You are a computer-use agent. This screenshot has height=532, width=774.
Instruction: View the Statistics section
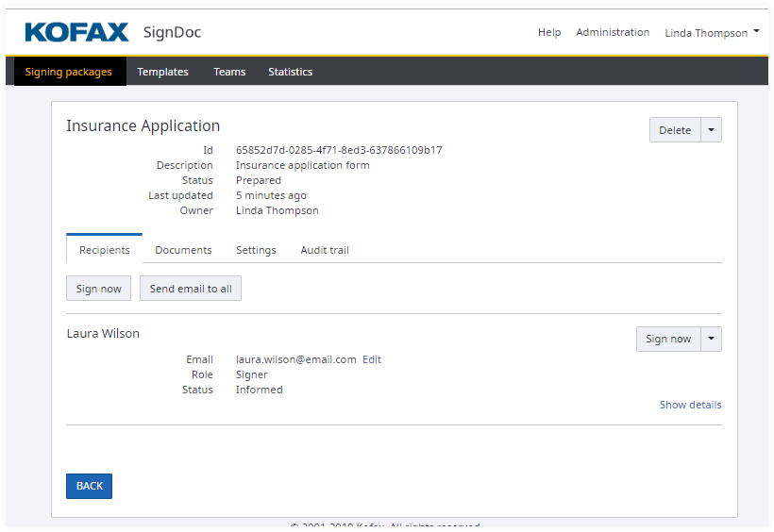[x=290, y=72]
